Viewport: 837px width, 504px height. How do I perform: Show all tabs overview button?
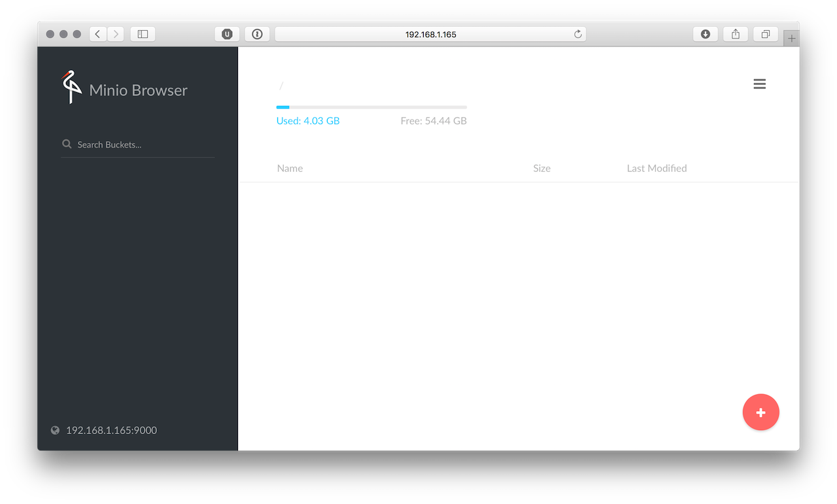point(766,34)
